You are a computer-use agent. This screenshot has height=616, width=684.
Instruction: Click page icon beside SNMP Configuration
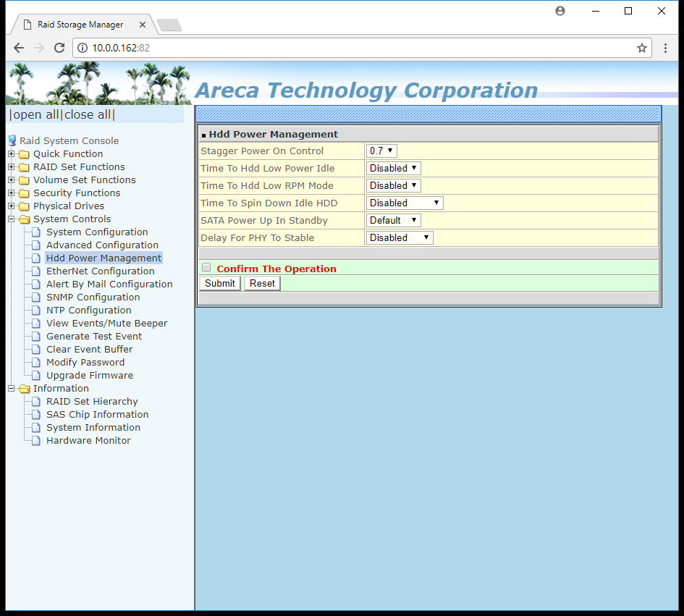[x=36, y=298]
